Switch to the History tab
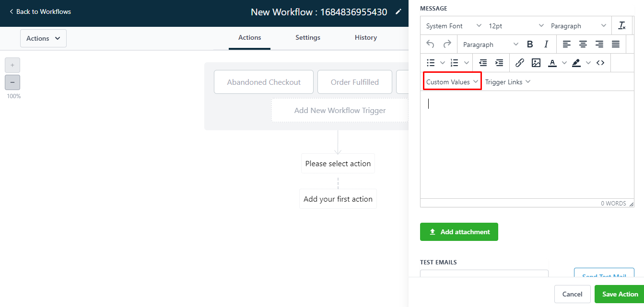The image size is (644, 307). tap(366, 38)
